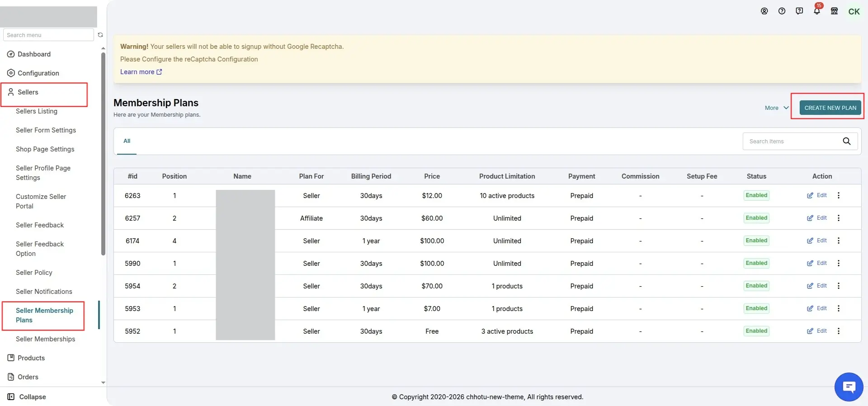Focus the Search menu field

coord(48,35)
